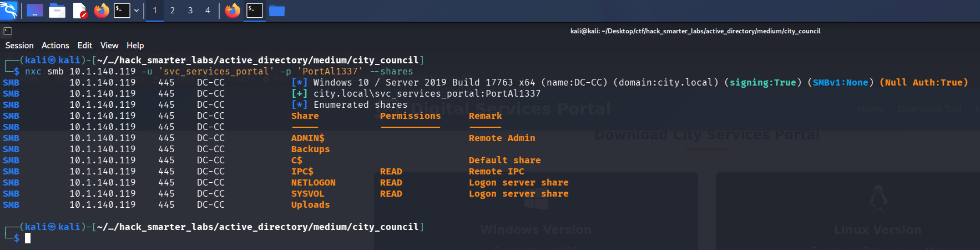This screenshot has width=980, height=250.
Task: Click the 'IPC$' share name
Action: (302, 171)
